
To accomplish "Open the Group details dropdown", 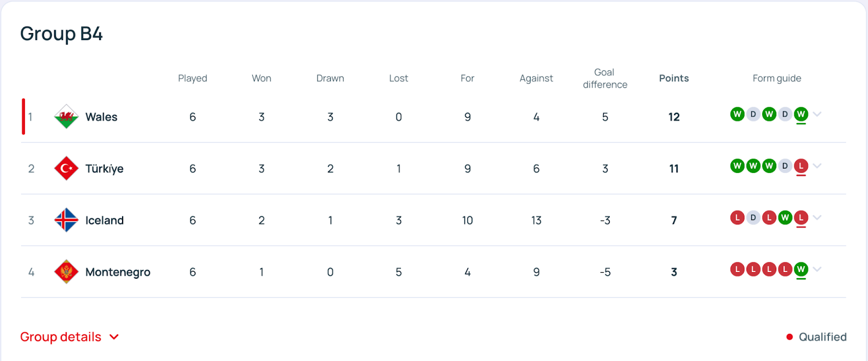I will coord(69,337).
